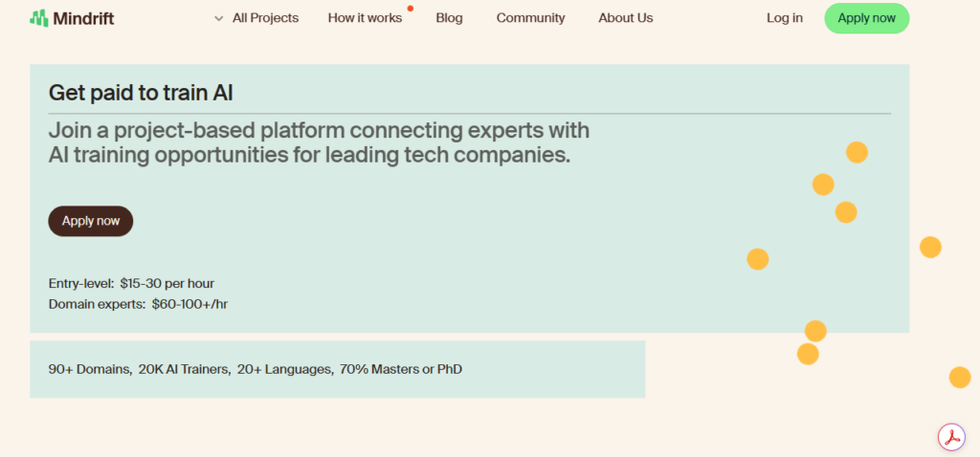The height and width of the screenshot is (457, 980).
Task: Click the 70% Masters or PhD statistic
Action: click(401, 369)
